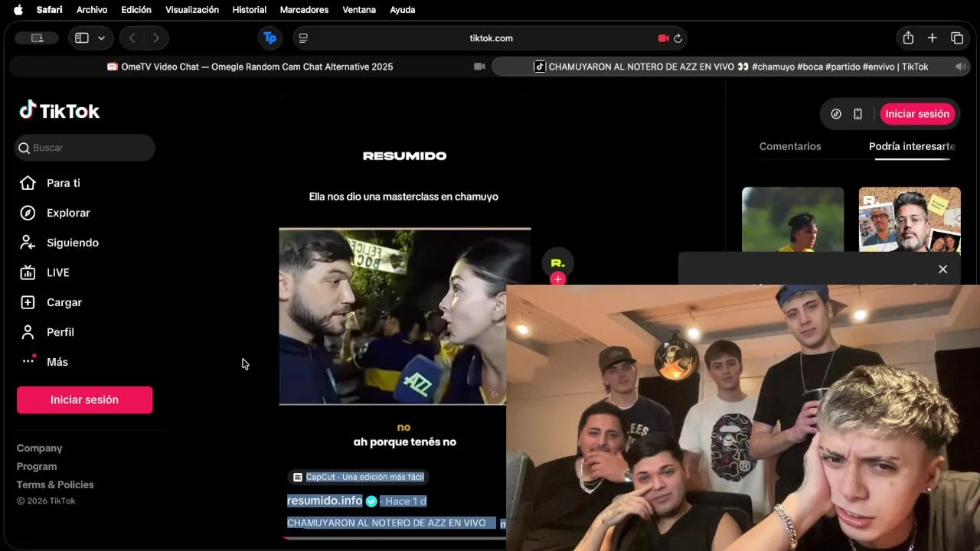This screenshot has height=551, width=980.
Task: Click the TikTok video player
Action: (x=404, y=316)
